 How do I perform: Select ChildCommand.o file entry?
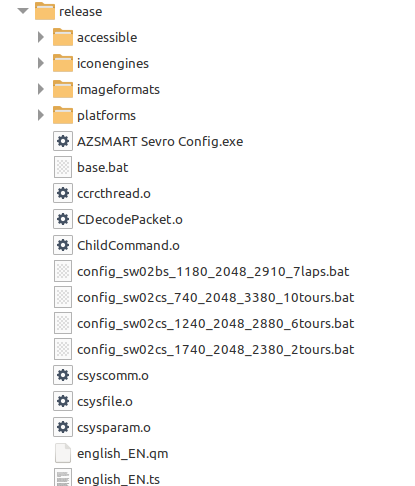[x=128, y=245]
